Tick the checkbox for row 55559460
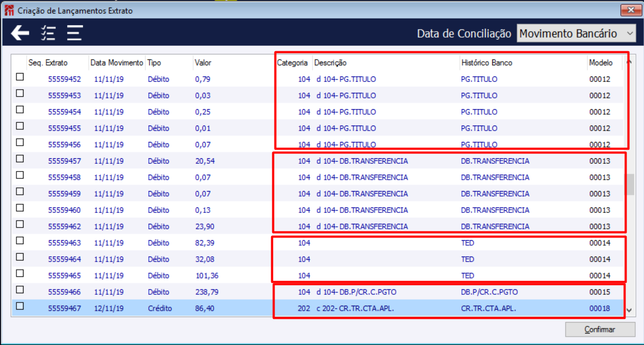Screen dimensions: 644x345 coord(20,208)
